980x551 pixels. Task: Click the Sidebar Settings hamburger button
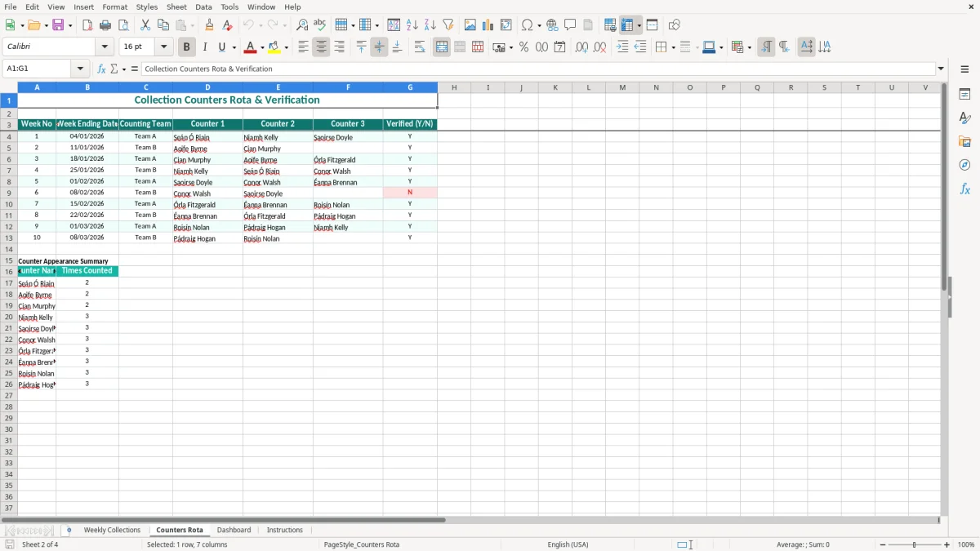[964, 69]
